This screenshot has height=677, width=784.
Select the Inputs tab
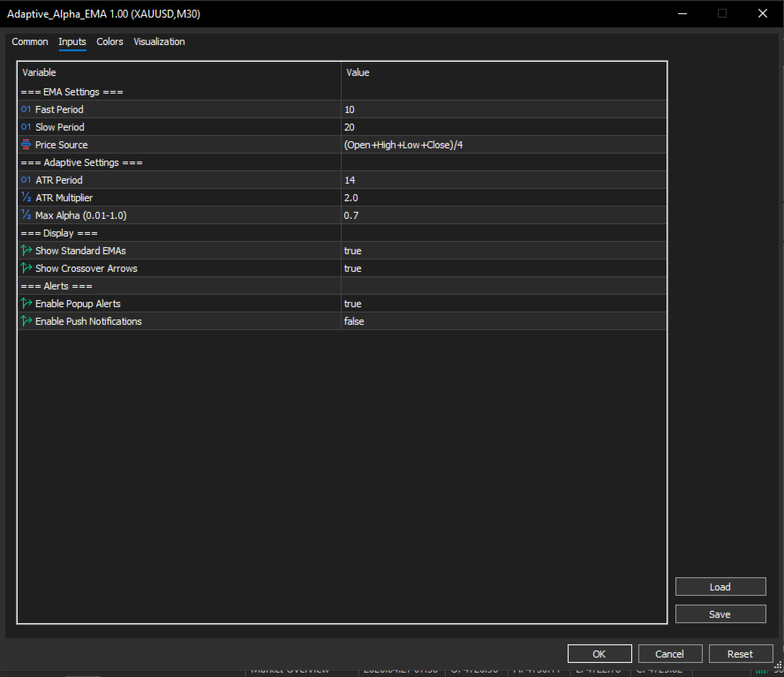tap(72, 41)
